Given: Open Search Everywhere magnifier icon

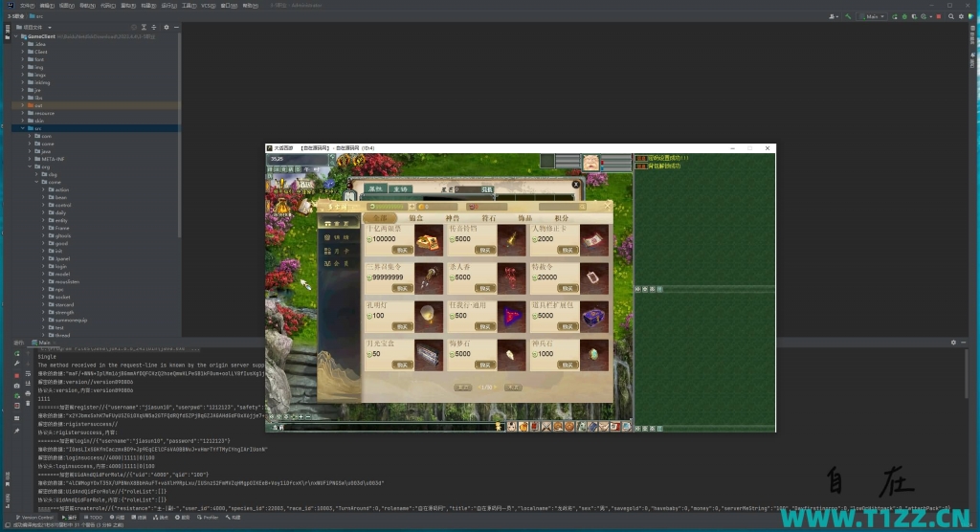Looking at the screenshot, I should click(x=951, y=16).
